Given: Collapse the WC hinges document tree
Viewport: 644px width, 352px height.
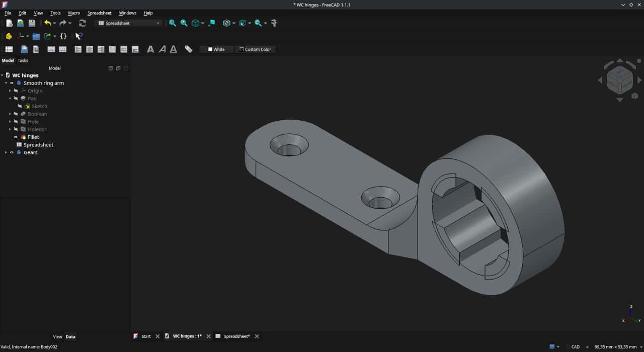Looking at the screenshot, I should click(2, 75).
